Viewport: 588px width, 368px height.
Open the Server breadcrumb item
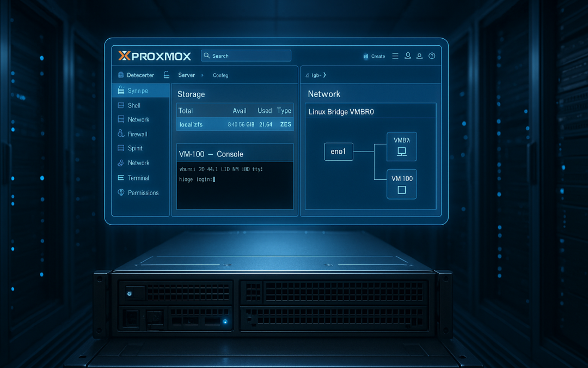click(x=186, y=75)
